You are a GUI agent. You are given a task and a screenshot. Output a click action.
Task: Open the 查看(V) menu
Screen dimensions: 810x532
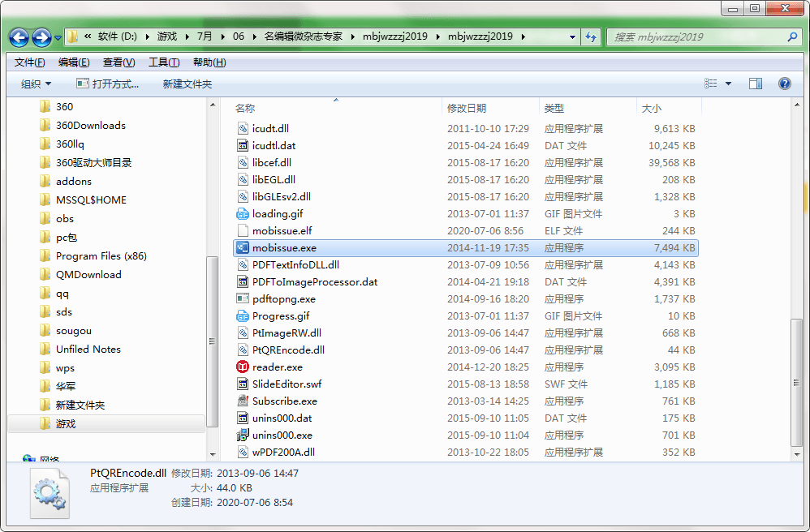coord(118,62)
